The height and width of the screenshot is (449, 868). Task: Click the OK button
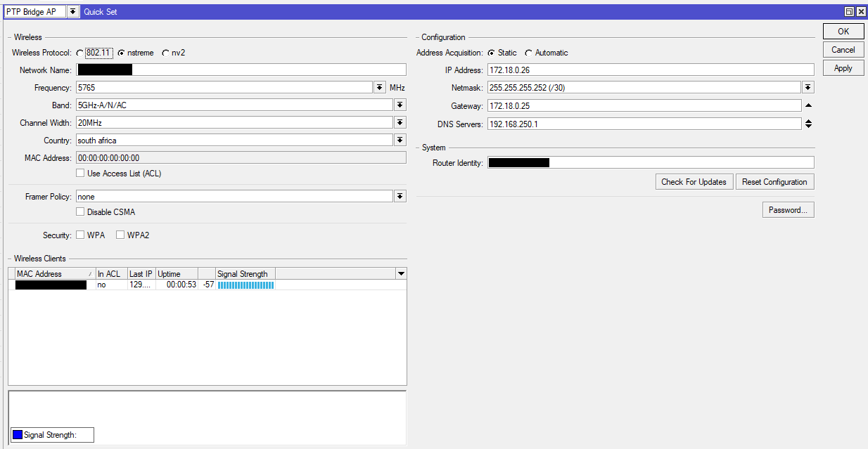843,32
